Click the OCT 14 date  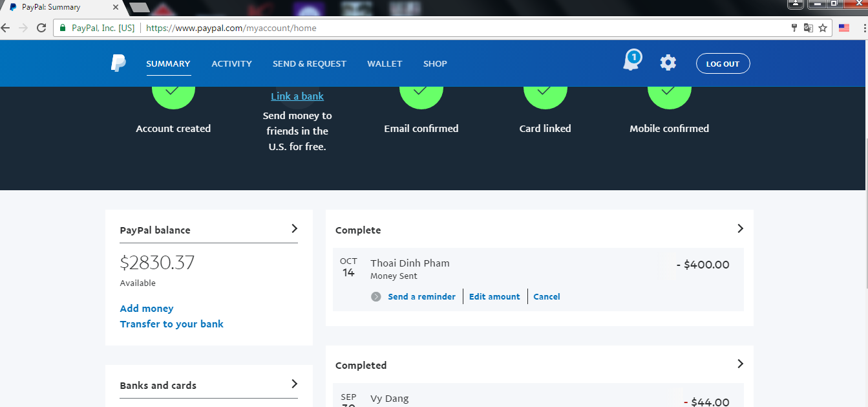coord(348,267)
